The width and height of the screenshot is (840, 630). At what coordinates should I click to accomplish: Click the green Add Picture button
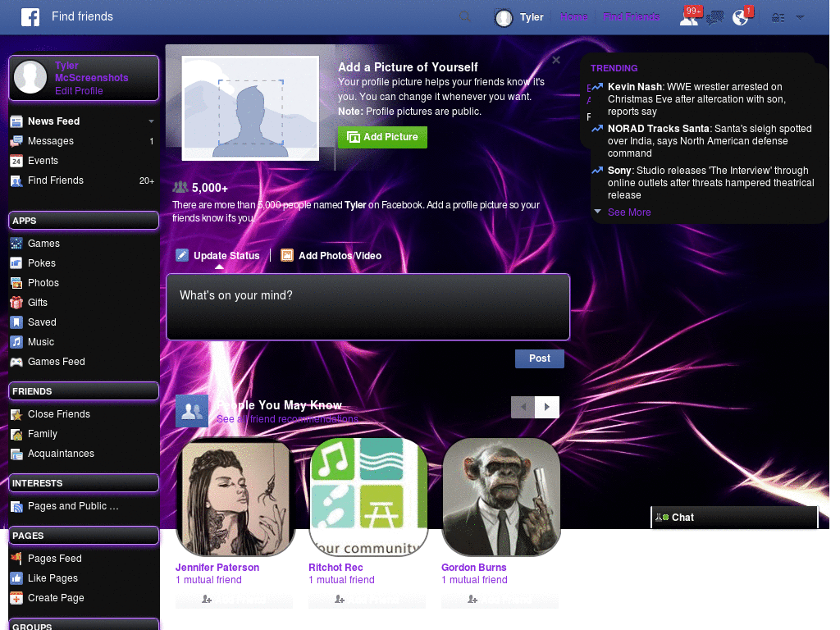[382, 137]
